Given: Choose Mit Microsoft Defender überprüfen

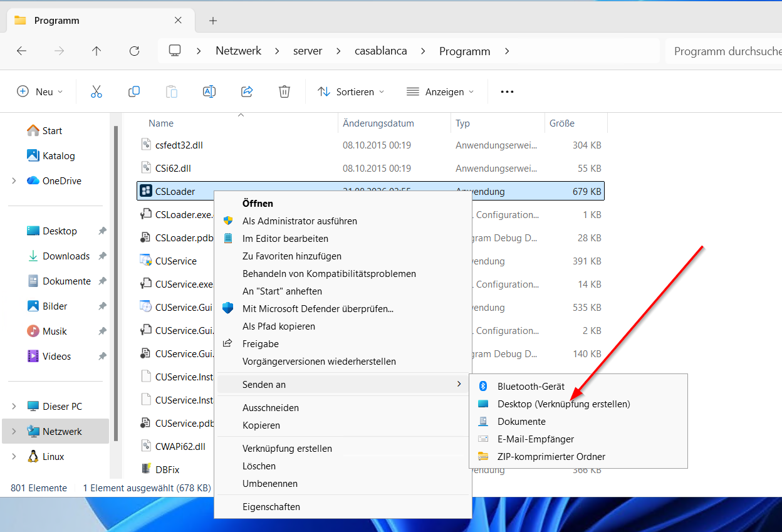Looking at the screenshot, I should point(343,309).
